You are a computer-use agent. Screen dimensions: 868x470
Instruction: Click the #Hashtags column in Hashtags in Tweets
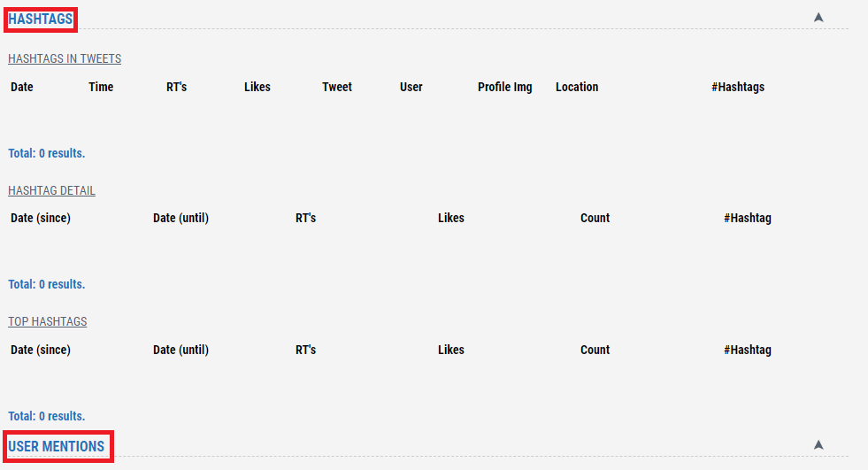click(738, 87)
